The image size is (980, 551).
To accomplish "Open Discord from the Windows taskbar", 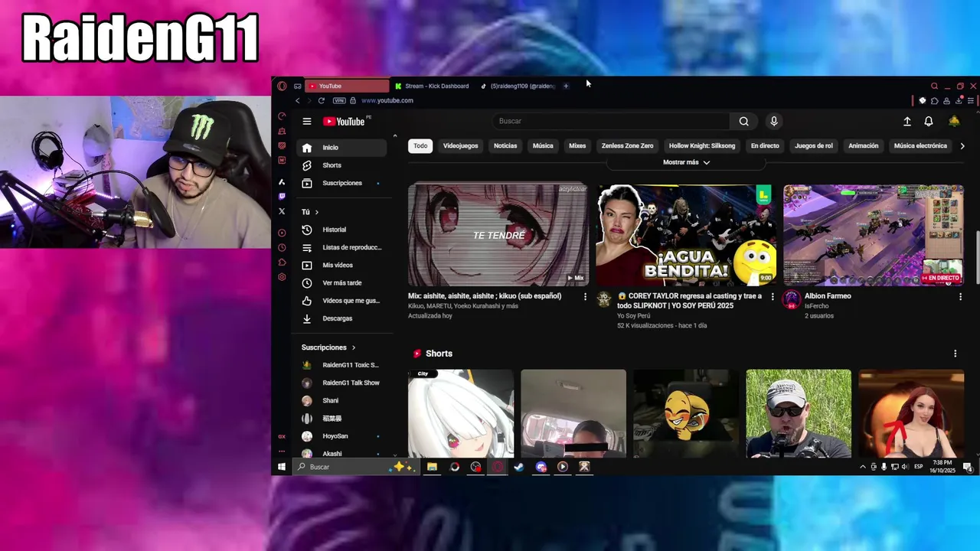I will click(541, 467).
